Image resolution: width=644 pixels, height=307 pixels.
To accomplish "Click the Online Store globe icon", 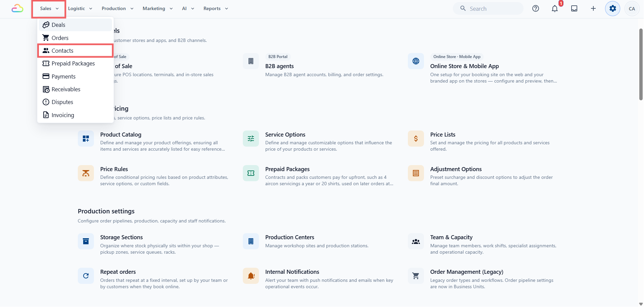I will pos(416,61).
